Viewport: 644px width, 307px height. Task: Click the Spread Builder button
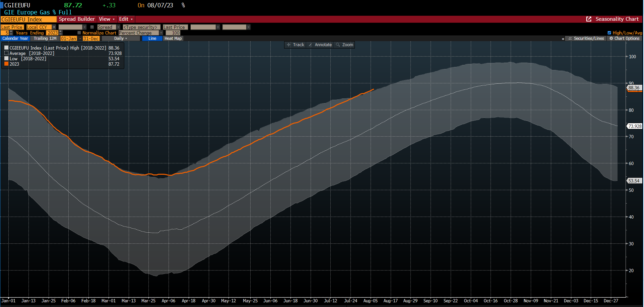(x=77, y=19)
